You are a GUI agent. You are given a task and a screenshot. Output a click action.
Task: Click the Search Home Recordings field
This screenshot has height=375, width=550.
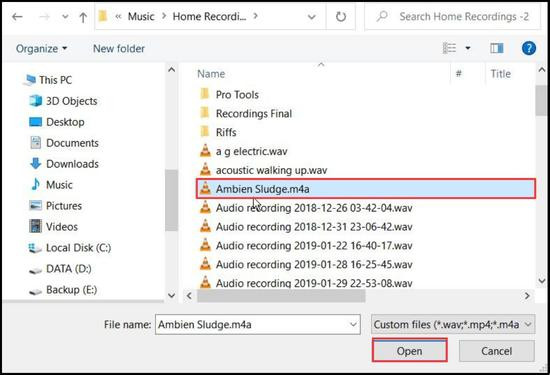point(452,16)
